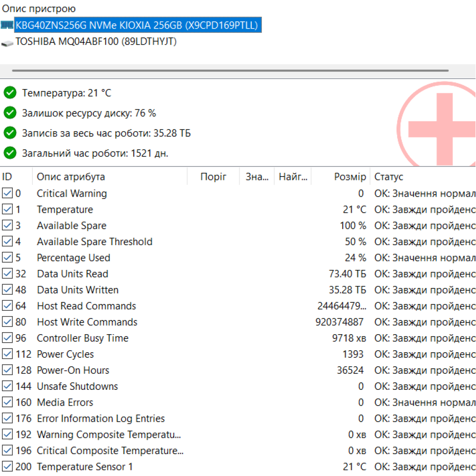This screenshot has width=476, height=476.
Task: Click green status icon for Загальний час роботи
Action: 10,153
